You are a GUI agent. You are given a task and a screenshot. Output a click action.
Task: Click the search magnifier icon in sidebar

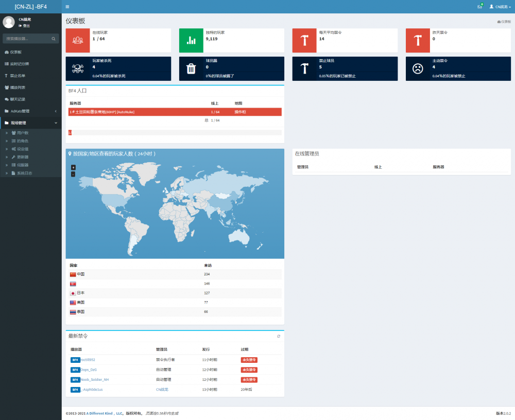[x=54, y=39]
